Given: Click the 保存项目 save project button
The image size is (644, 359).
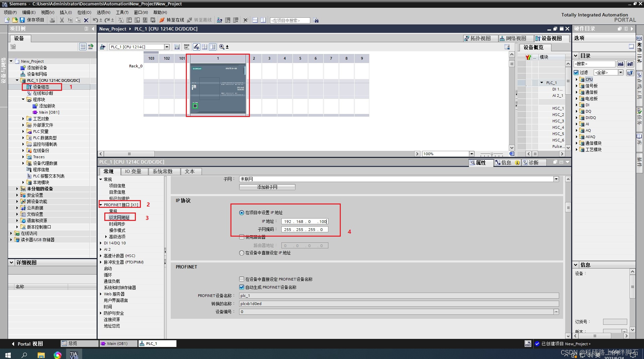Looking at the screenshot, I should (x=32, y=20).
